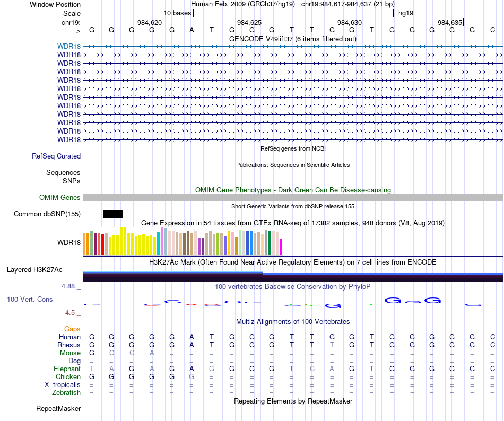Click 'Short Genetic Variants from dbSNP release 155'

[293, 206]
